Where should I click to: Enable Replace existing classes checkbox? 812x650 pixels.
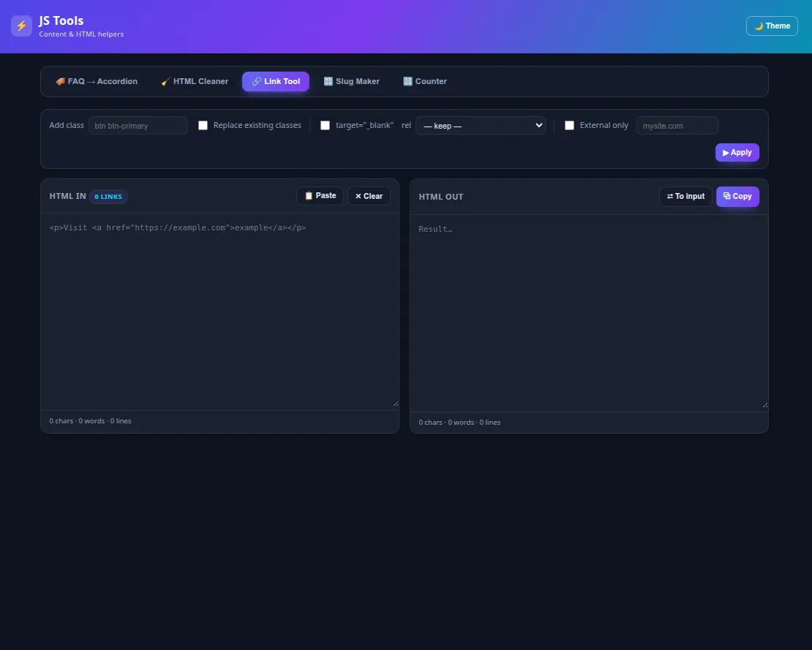(x=203, y=125)
